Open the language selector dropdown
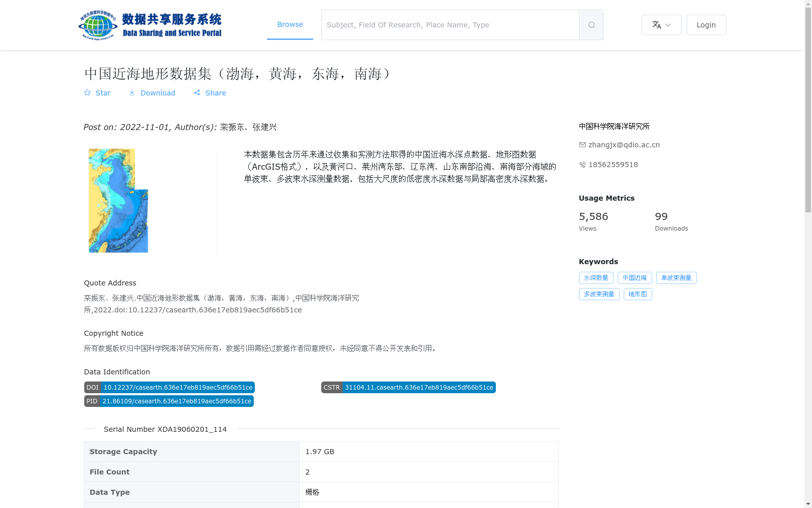812x508 pixels. pos(661,24)
